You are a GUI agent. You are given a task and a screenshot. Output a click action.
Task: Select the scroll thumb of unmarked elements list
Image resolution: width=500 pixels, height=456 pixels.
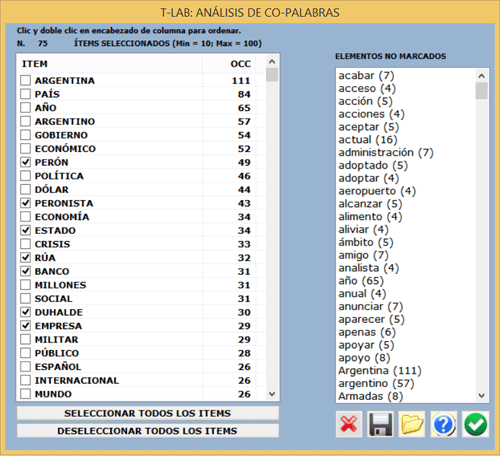coord(481,91)
